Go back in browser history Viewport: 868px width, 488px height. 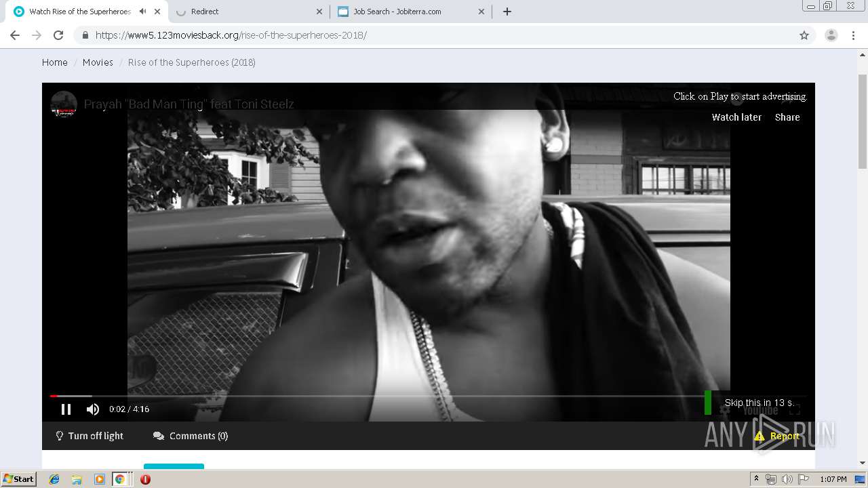[x=15, y=35]
